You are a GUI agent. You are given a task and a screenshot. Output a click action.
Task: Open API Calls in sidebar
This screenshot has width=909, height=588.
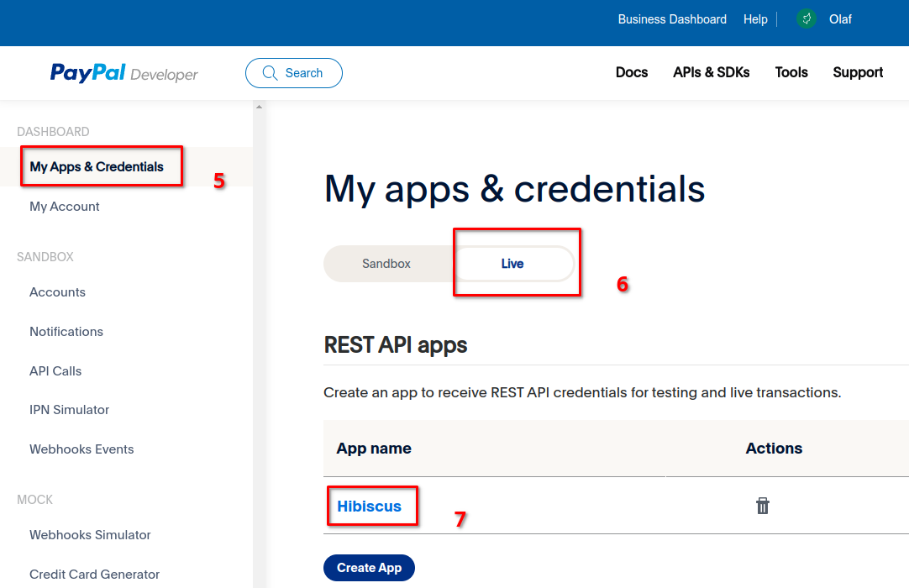(55, 371)
